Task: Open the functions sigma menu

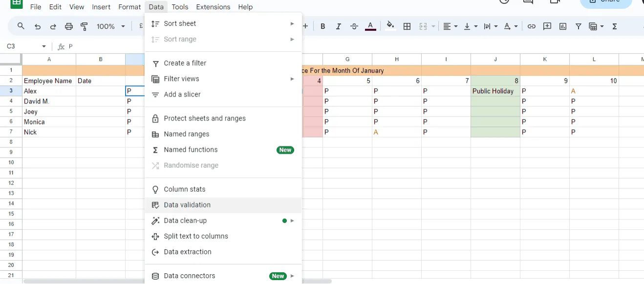Action: pos(615,26)
